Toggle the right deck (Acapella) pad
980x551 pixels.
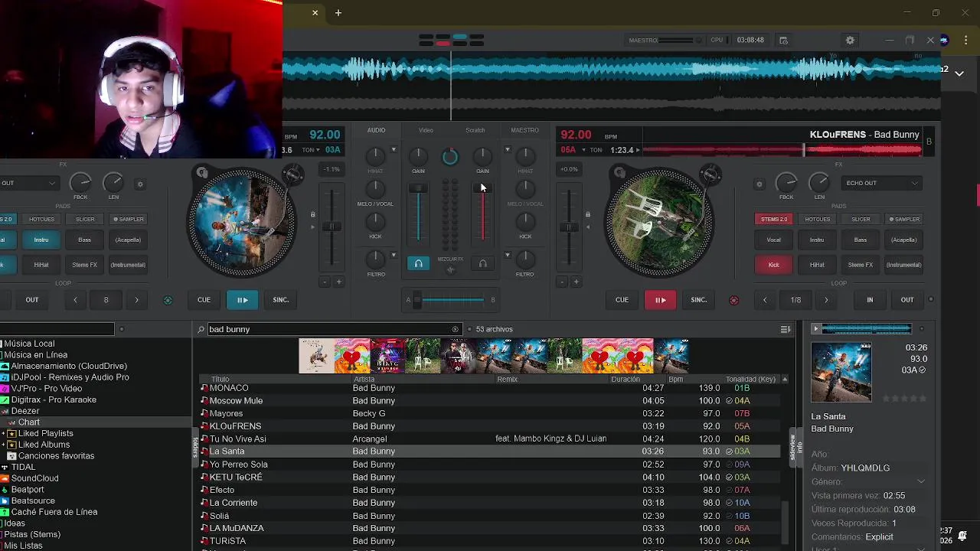click(x=903, y=240)
